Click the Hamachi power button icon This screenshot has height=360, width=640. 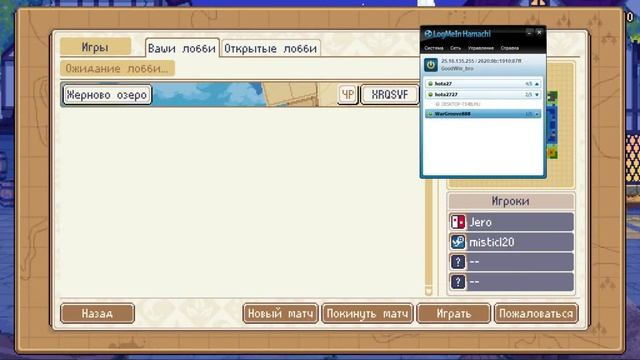(x=431, y=65)
